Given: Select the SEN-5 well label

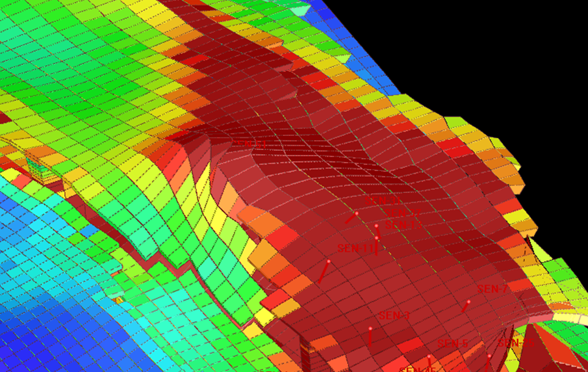Looking at the screenshot, I should [453, 343].
